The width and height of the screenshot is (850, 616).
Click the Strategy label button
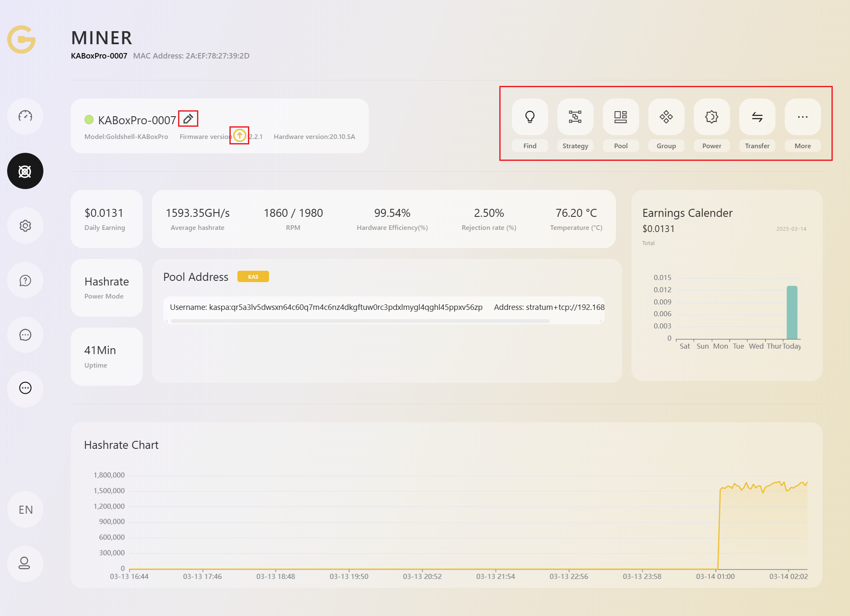[x=576, y=146]
